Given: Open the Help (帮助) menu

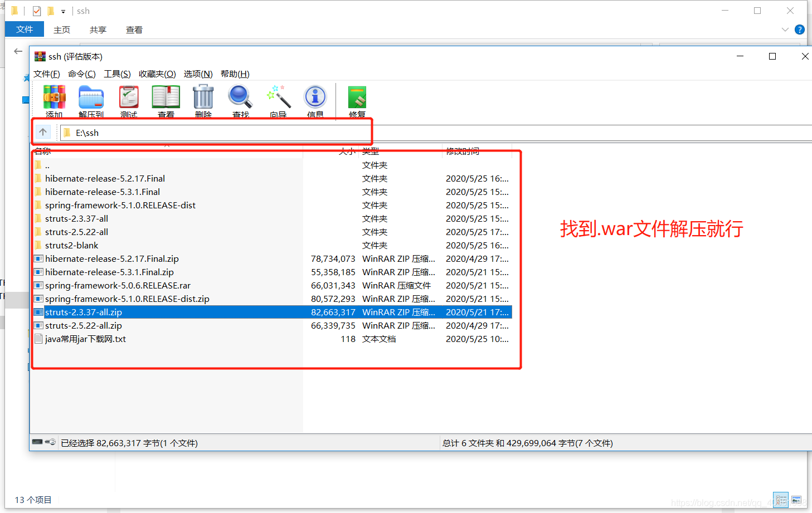Looking at the screenshot, I should point(235,74).
